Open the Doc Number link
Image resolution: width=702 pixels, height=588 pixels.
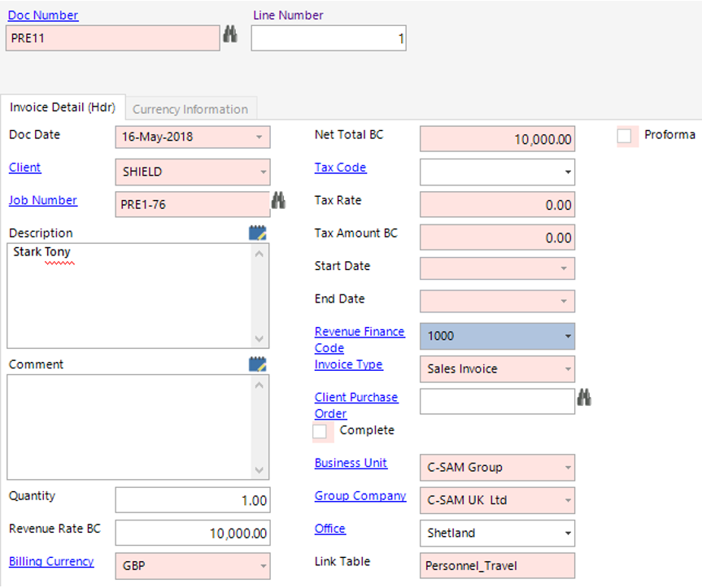[x=43, y=15]
